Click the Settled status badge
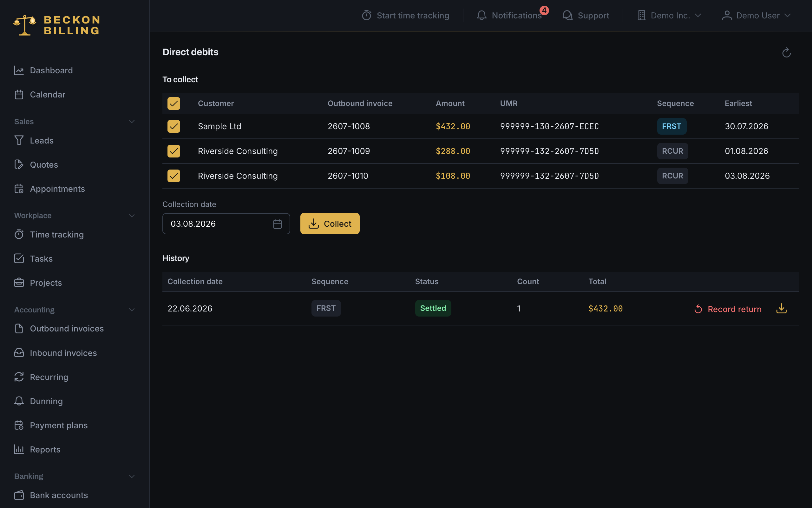 [x=433, y=308]
